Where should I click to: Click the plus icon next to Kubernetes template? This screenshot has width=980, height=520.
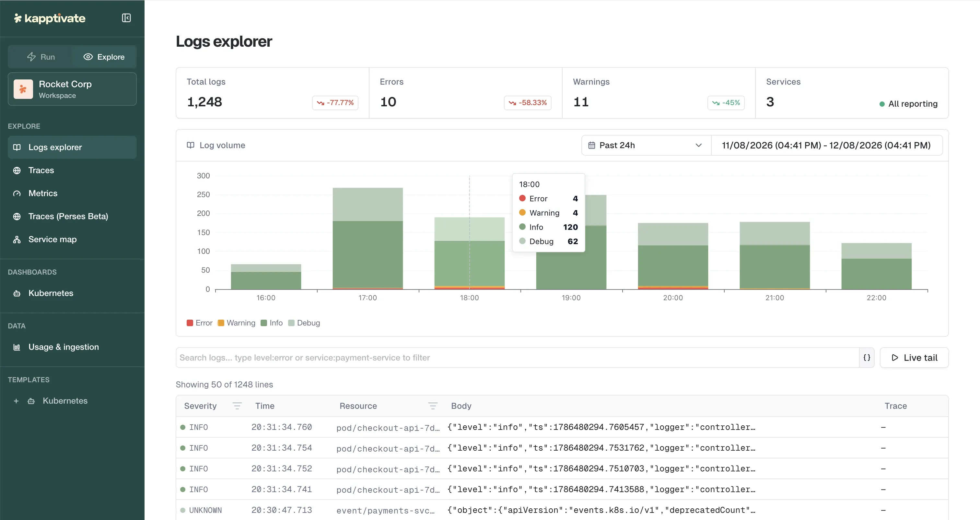tap(16, 401)
